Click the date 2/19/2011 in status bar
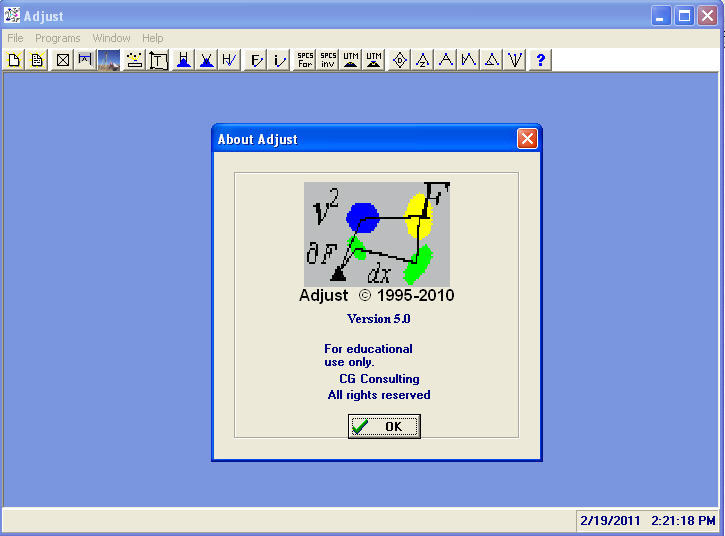This screenshot has width=725, height=536. (610, 521)
